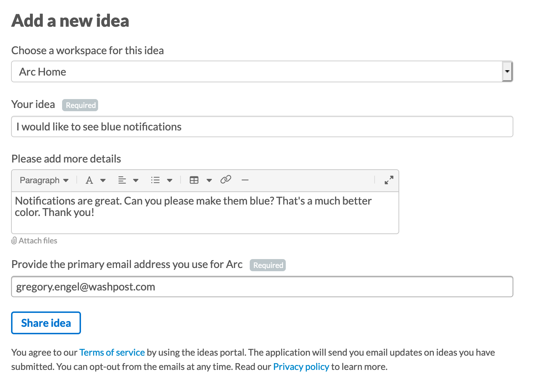Open the Terms of service link
Viewport: 533px width, 392px height.
[x=112, y=352]
